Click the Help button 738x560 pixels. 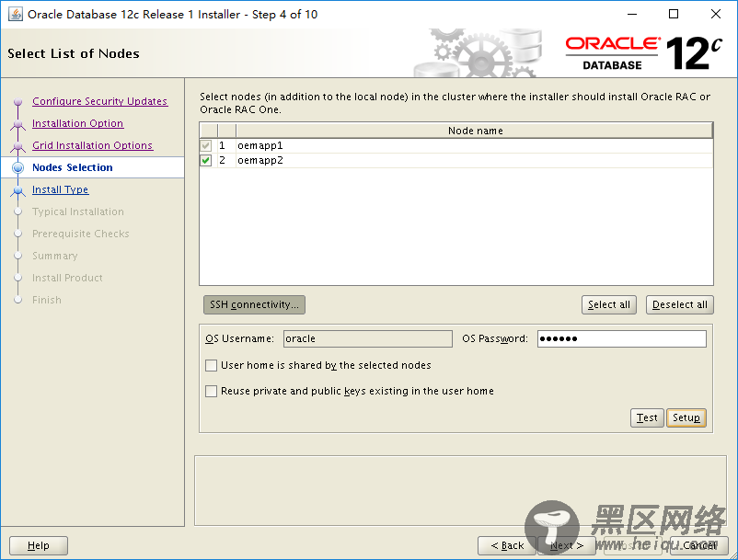pyautogui.click(x=39, y=545)
